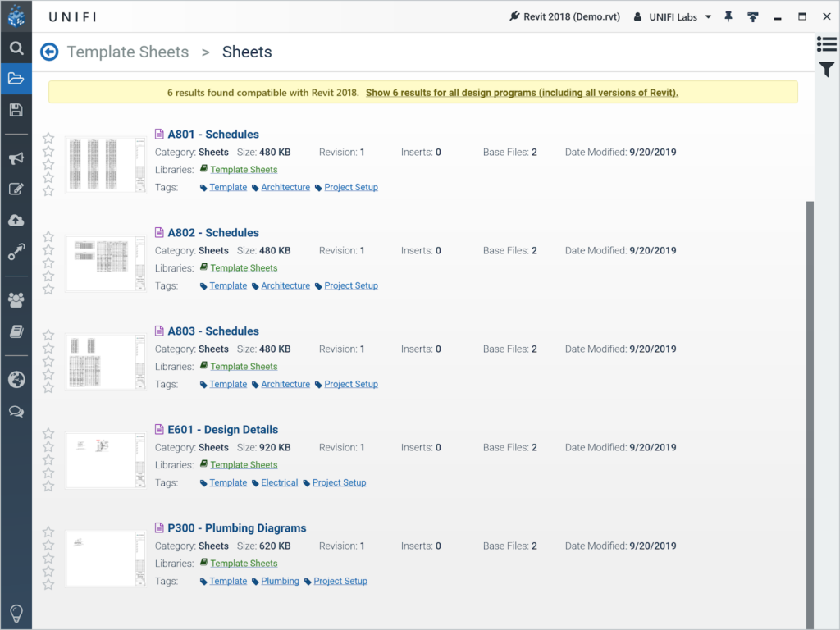Click the blue back arrow beside Template Sheets
Viewport: 840px width, 630px height.
coord(49,52)
